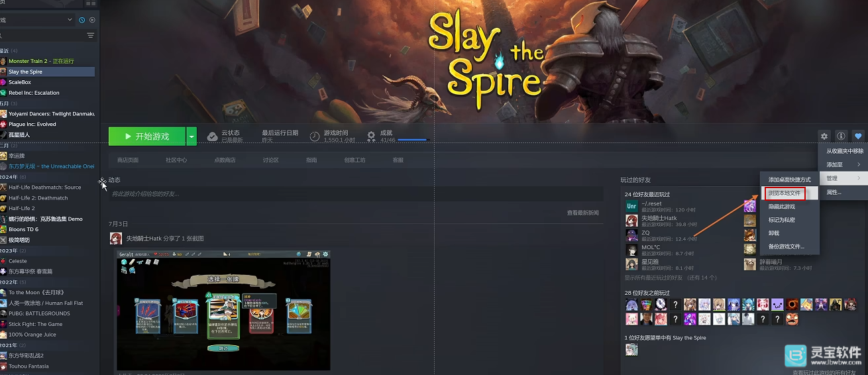Image resolution: width=868 pixels, height=375 pixels.
Task: Click the cloud status icon
Action: [x=213, y=136]
